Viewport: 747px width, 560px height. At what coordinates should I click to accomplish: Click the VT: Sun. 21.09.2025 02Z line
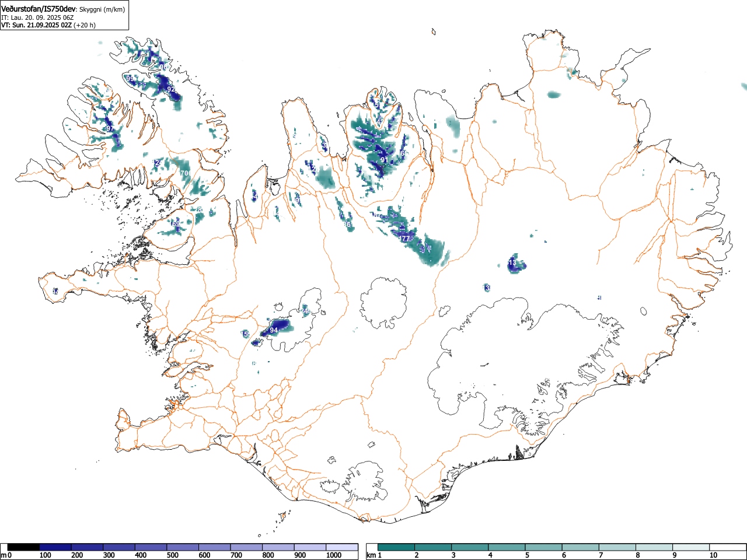pyautogui.click(x=36, y=25)
